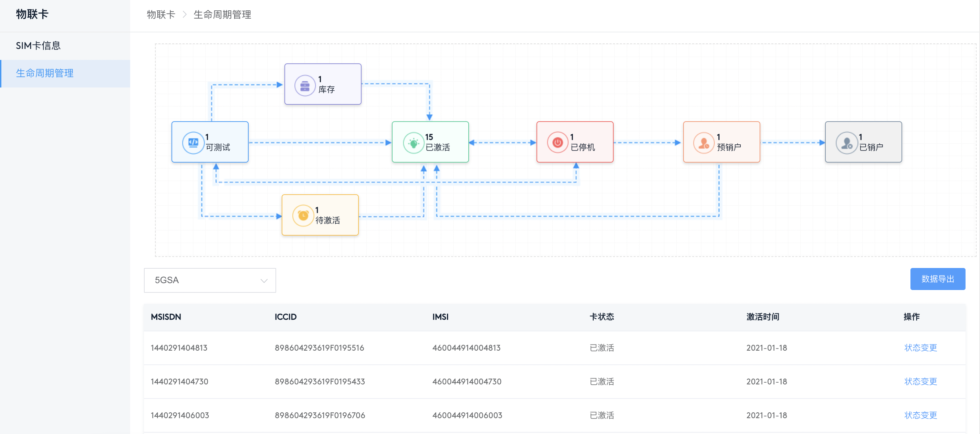Click the gray cancelled (已销户) user icon

(x=846, y=143)
